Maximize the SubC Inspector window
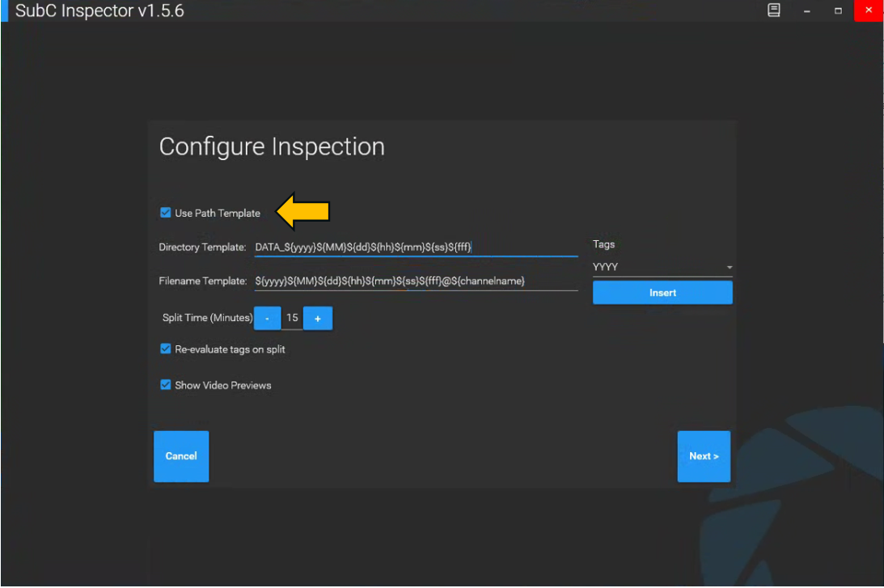The image size is (884, 588). pyautogui.click(x=838, y=11)
